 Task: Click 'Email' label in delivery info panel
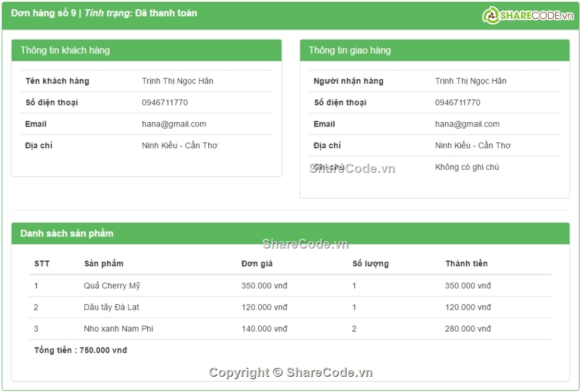pos(324,124)
